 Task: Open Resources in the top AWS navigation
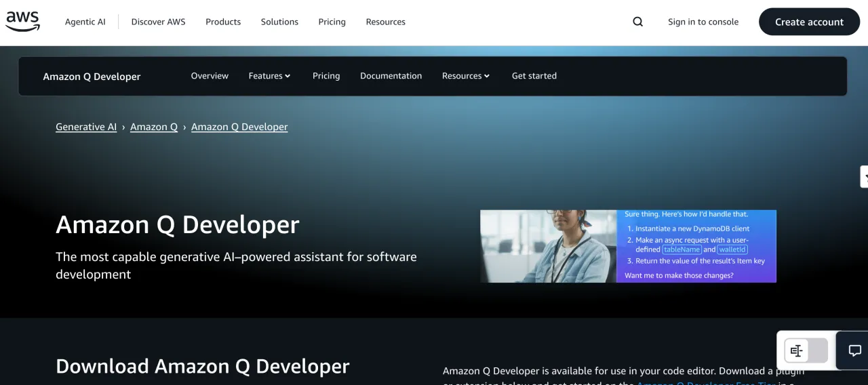click(385, 22)
